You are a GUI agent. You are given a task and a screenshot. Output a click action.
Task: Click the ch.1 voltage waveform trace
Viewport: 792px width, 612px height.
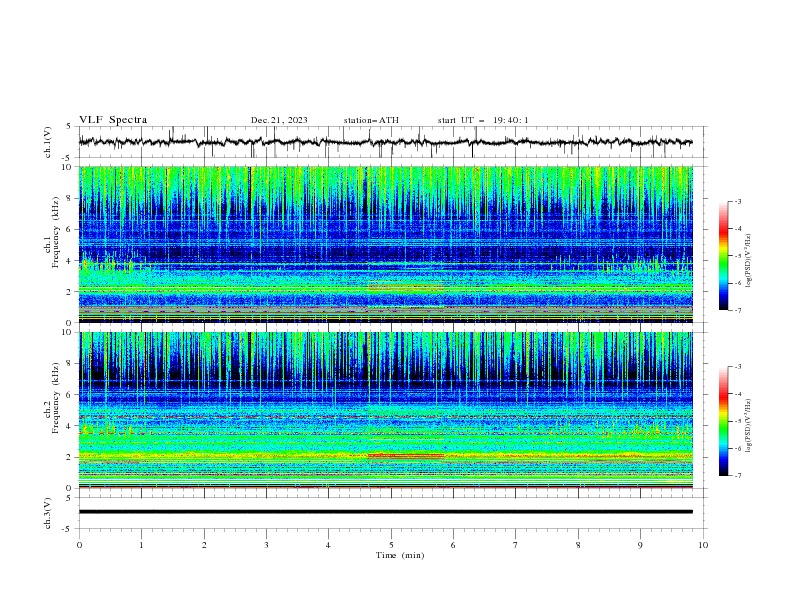[385, 142]
